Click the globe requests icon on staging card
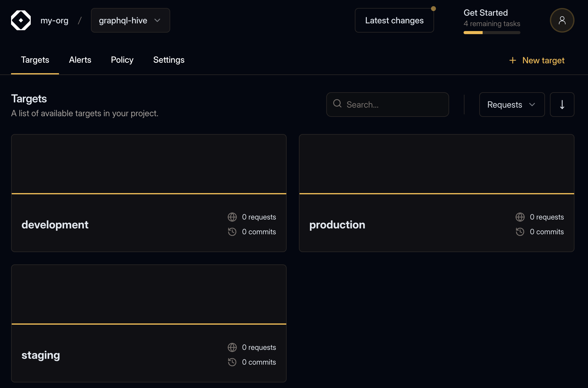 pyautogui.click(x=232, y=347)
